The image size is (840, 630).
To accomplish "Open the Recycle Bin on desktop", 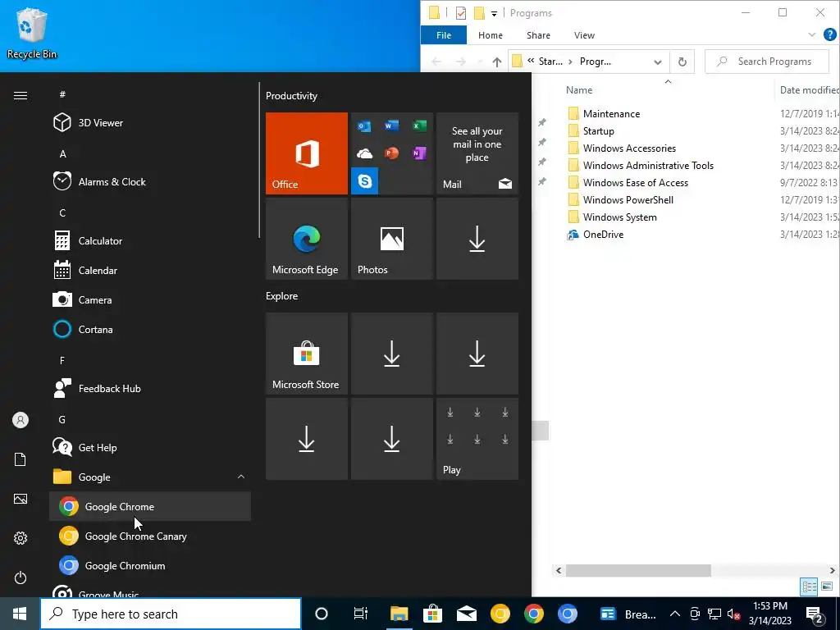I will coord(32,33).
